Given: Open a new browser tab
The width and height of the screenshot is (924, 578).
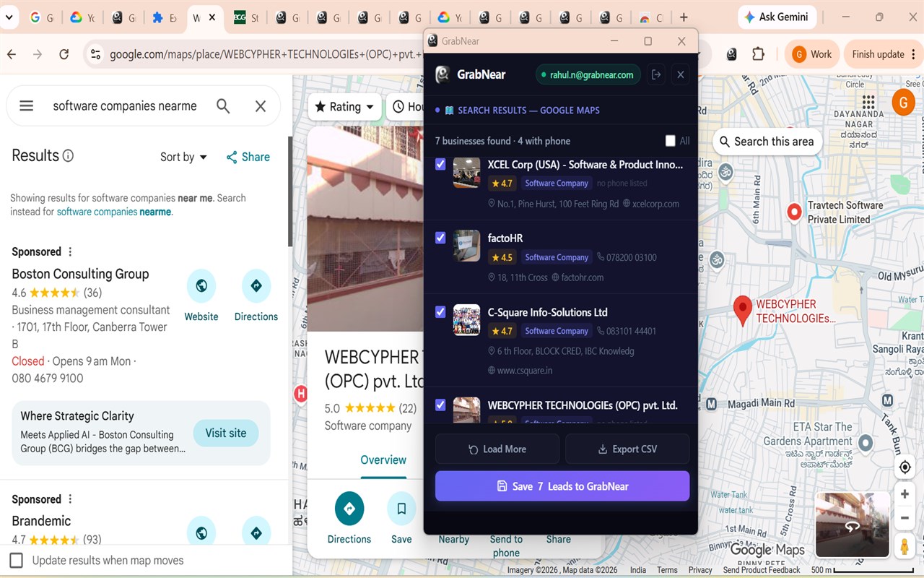Looking at the screenshot, I should pyautogui.click(x=684, y=17).
